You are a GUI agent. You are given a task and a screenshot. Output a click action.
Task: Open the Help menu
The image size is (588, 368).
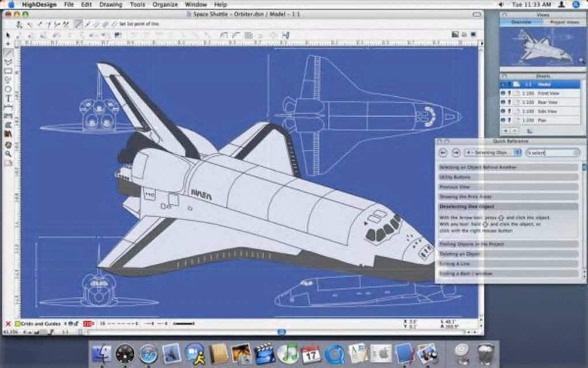point(220,5)
